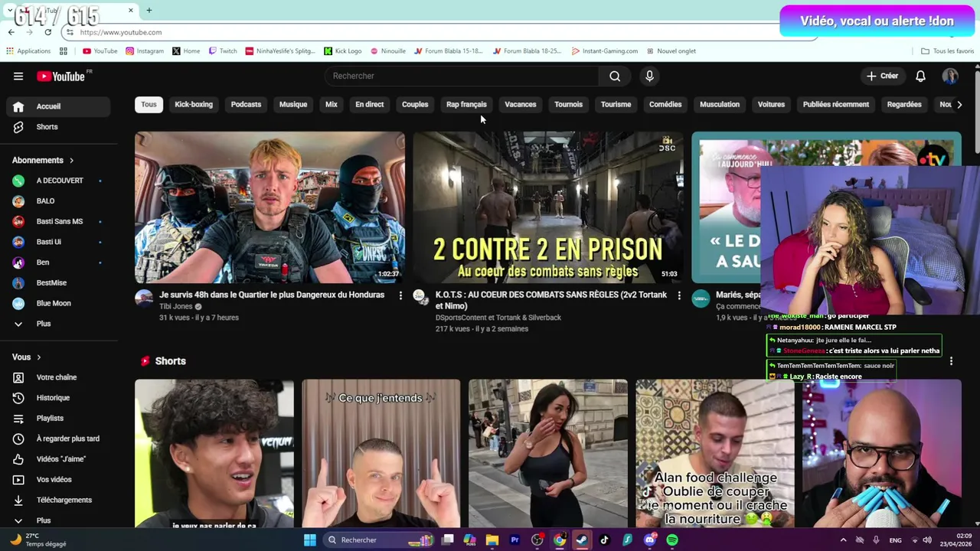Select the Tous filter chip
This screenshot has width=980, height=551.
point(149,104)
